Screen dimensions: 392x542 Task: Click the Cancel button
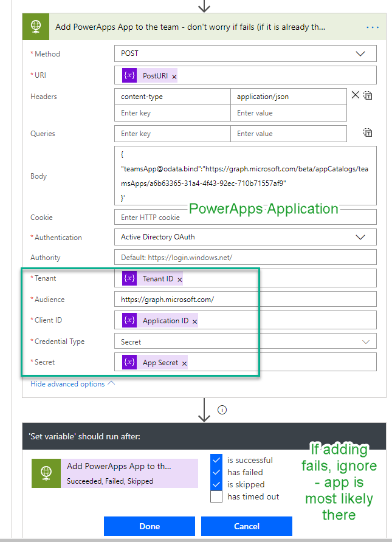coord(247,526)
